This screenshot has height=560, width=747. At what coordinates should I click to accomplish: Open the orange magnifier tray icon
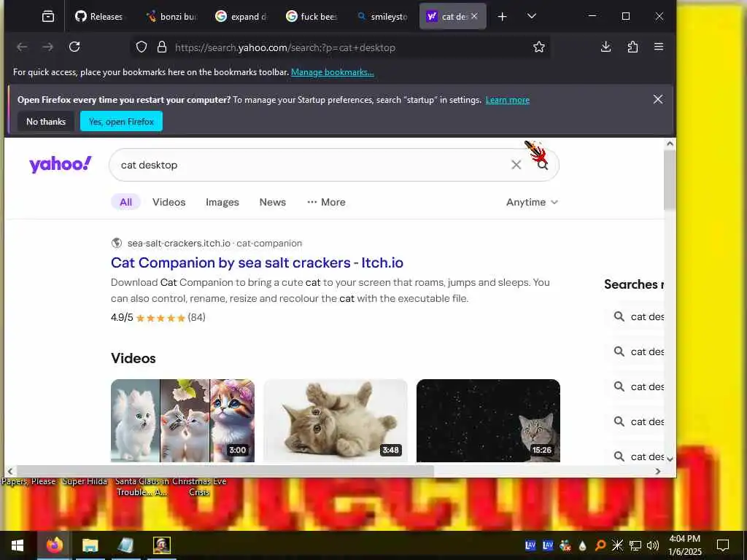[x=600, y=545]
